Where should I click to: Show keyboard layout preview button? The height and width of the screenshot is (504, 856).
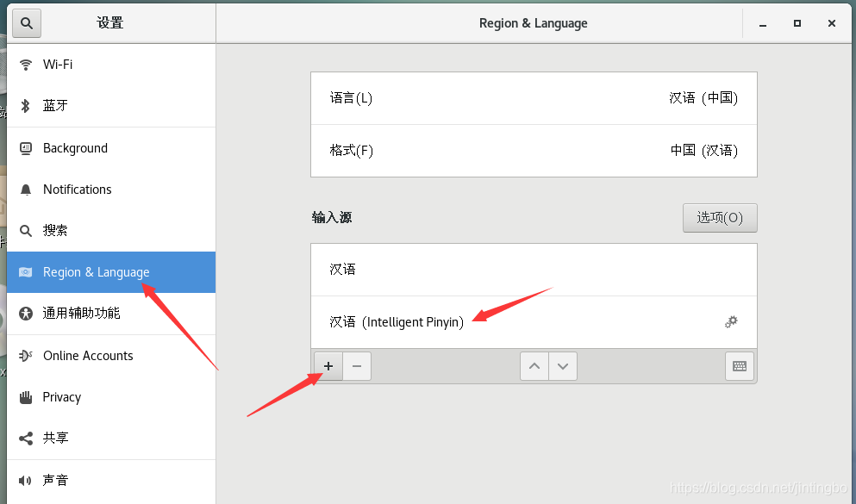pos(740,366)
